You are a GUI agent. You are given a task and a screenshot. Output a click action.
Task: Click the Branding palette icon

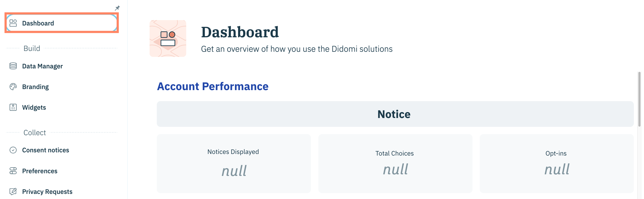[x=13, y=87]
